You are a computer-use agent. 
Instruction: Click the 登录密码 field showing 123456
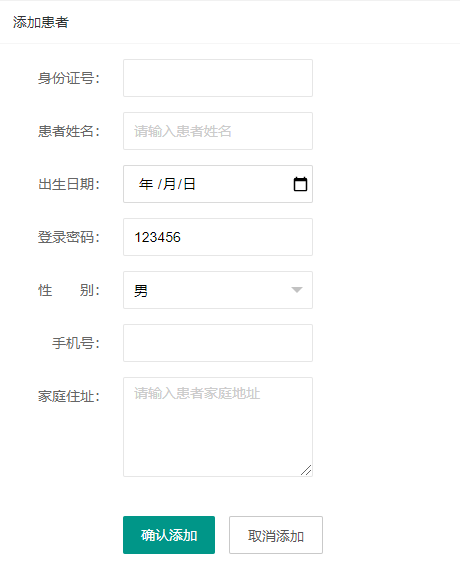[x=218, y=237]
